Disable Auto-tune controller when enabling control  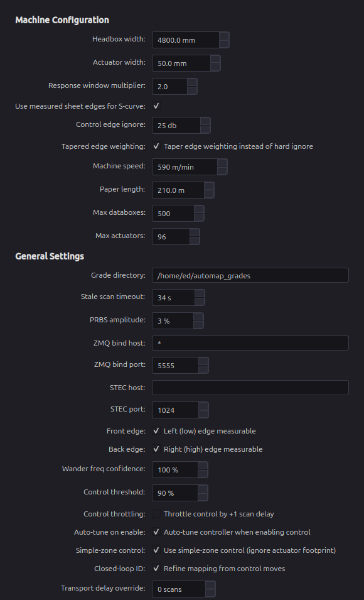pos(156,532)
